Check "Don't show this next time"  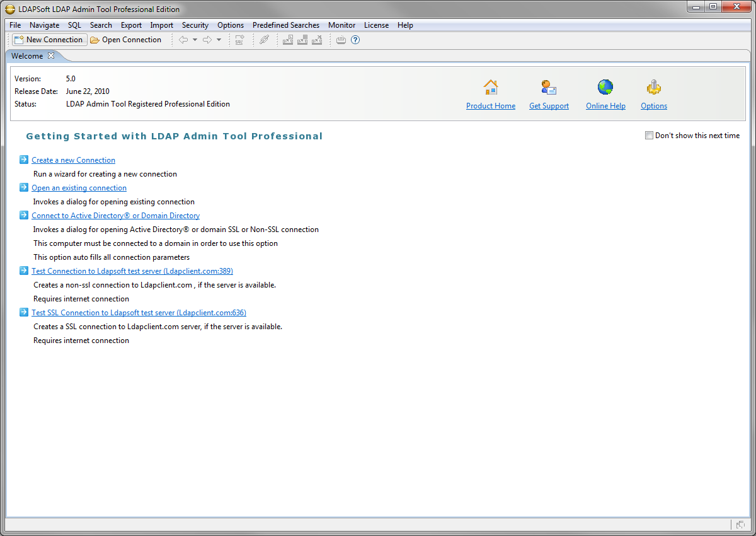[649, 136]
